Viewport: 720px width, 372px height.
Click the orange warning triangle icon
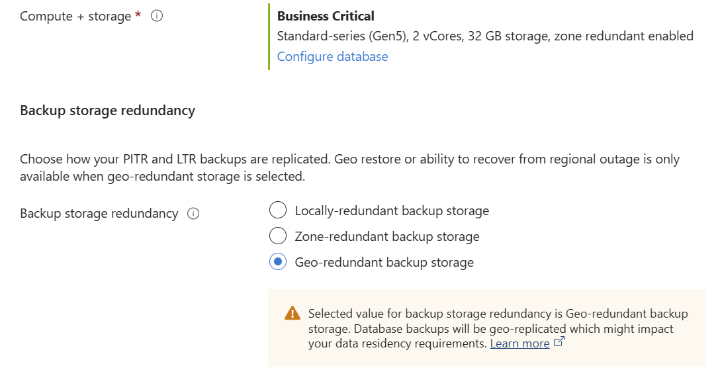[292, 314]
